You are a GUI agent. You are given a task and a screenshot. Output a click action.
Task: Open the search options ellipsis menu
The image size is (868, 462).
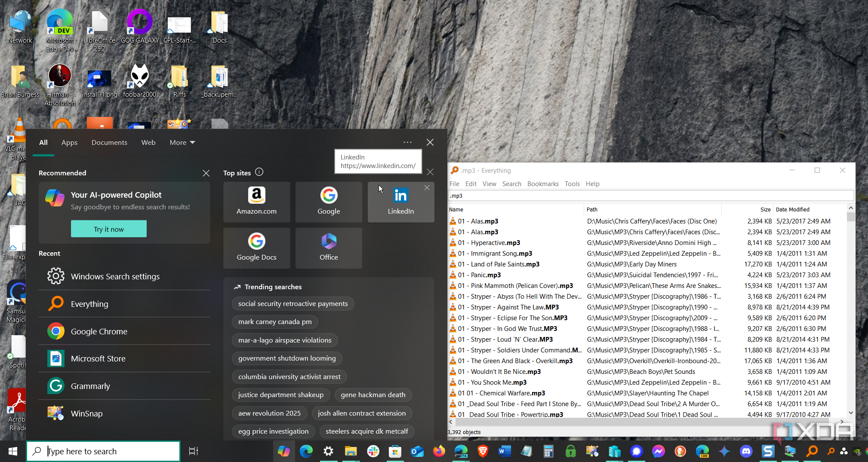[x=407, y=142]
